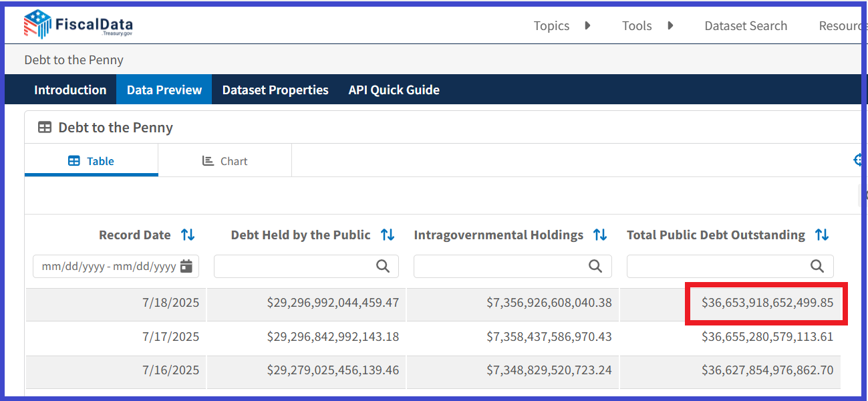
Task: Sort Intragovernmental Holdings column arrows
Action: (600, 235)
